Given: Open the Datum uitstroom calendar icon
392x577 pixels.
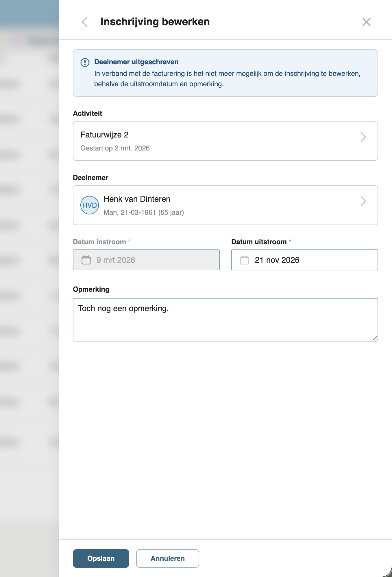Looking at the screenshot, I should pyautogui.click(x=245, y=260).
